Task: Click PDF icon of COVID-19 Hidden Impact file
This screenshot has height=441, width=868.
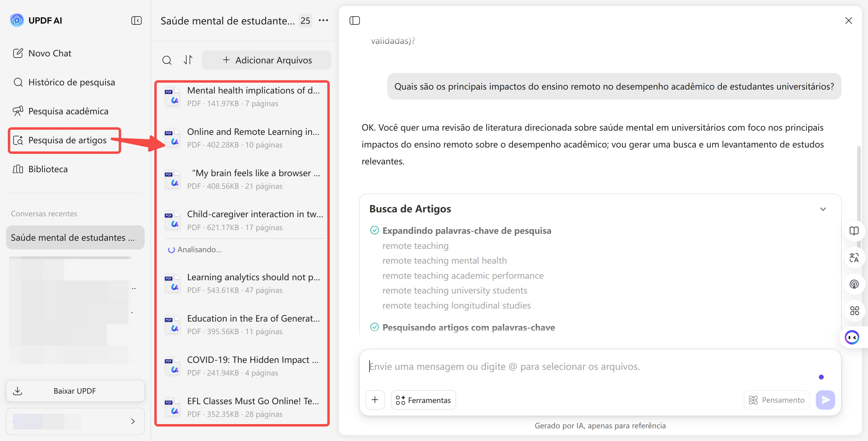Action: [172, 366]
